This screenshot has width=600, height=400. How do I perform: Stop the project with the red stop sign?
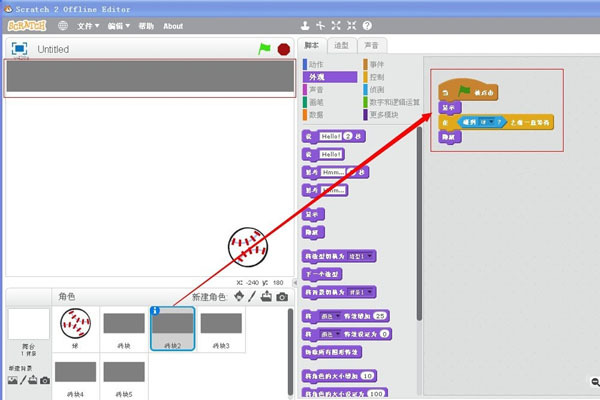284,49
